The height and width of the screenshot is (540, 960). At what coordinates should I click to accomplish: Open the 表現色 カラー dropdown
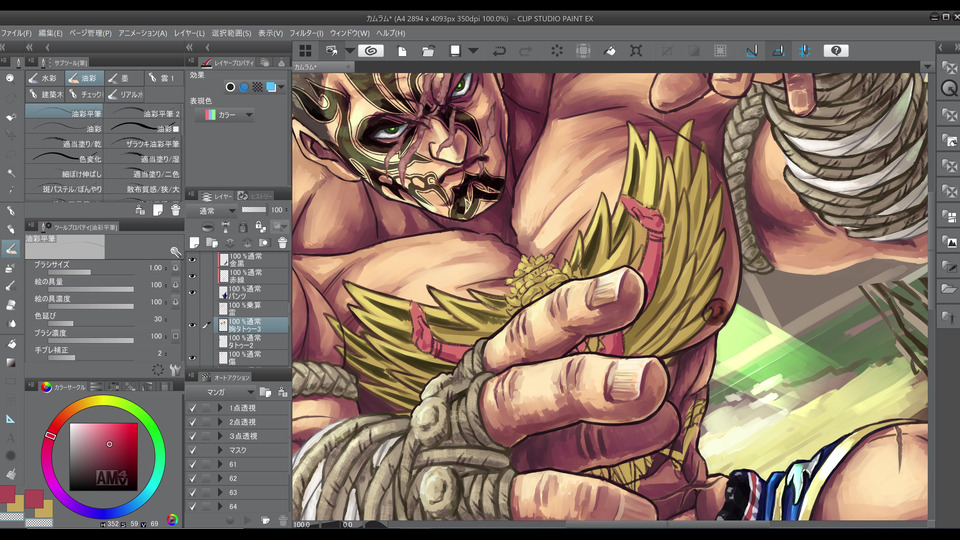[x=225, y=114]
